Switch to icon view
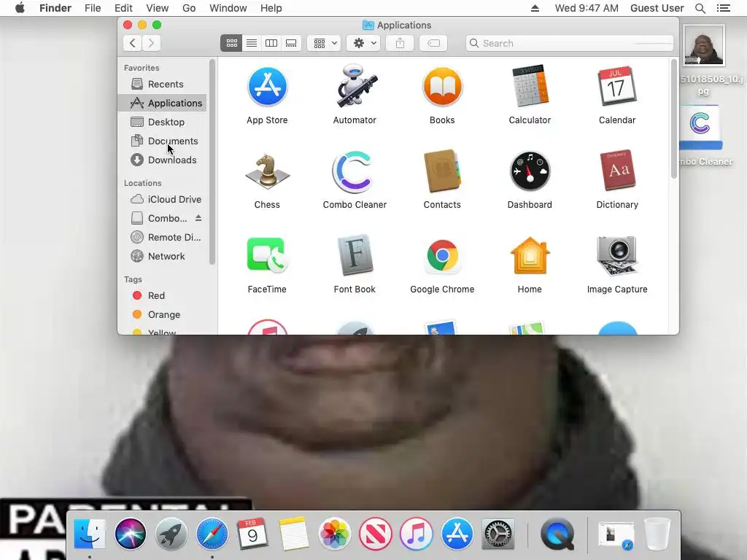This screenshot has height=560, width=747. coord(231,43)
